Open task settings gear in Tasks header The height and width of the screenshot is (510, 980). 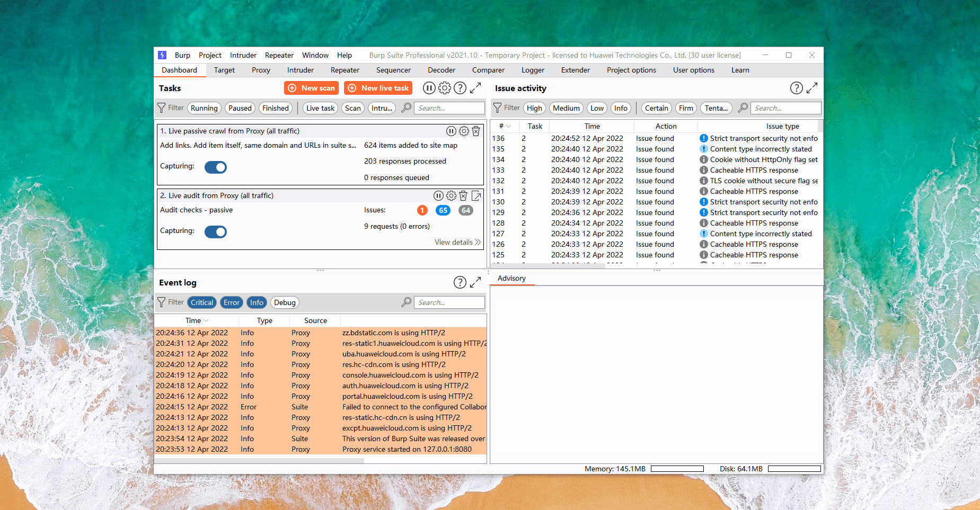pos(445,88)
